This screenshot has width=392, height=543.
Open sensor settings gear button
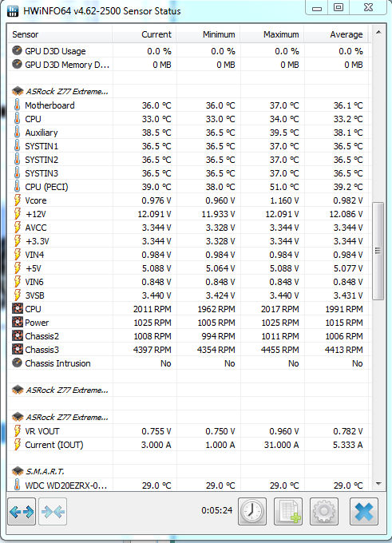[324, 512]
